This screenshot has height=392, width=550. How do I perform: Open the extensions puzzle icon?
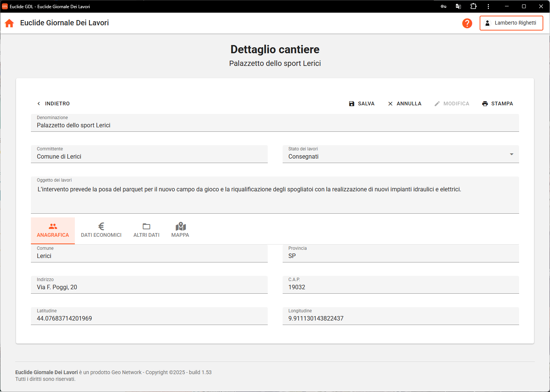(x=473, y=6)
